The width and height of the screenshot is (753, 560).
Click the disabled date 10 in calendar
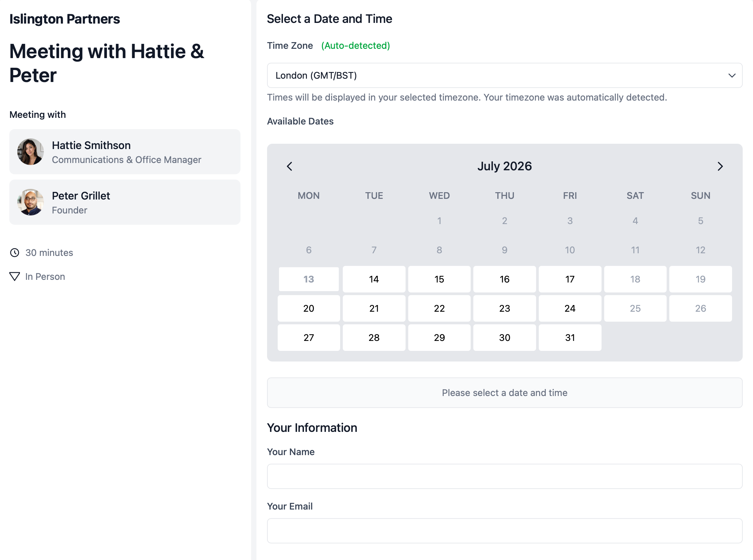point(570,250)
